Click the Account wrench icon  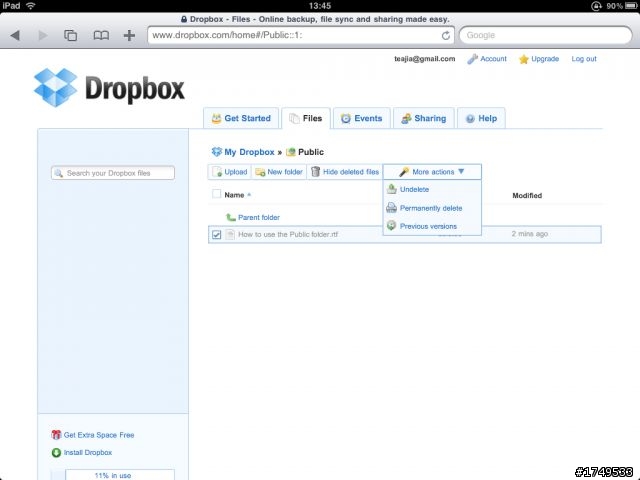coord(472,59)
